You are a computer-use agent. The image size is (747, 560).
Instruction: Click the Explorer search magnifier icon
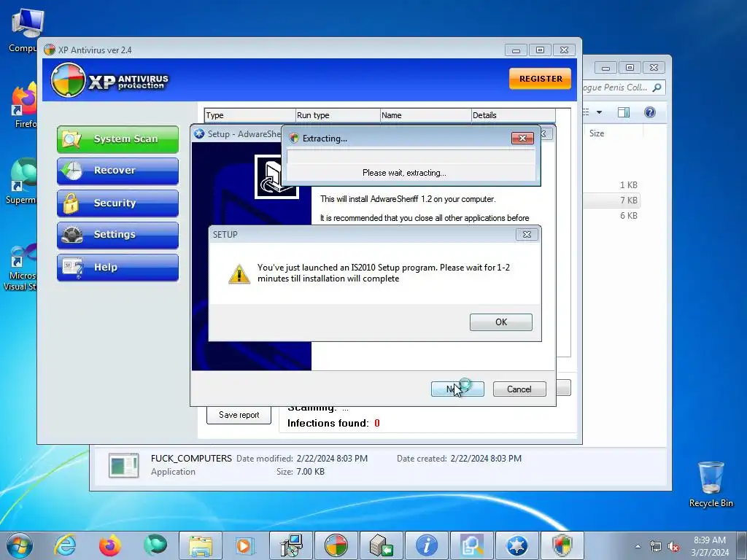657,87
